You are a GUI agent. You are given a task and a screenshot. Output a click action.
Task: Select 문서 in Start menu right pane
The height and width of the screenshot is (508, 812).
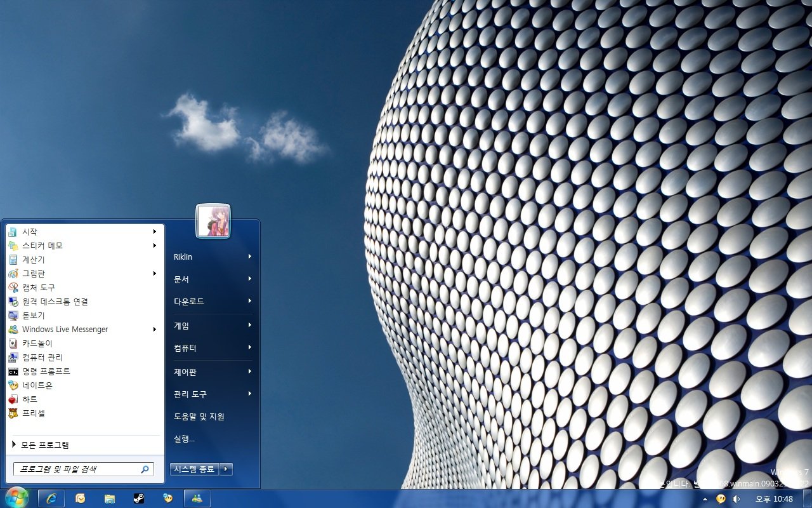tap(181, 279)
